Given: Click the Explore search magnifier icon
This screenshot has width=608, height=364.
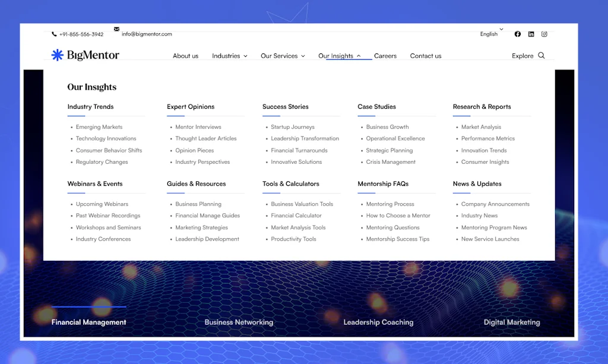Looking at the screenshot, I should tap(541, 55).
